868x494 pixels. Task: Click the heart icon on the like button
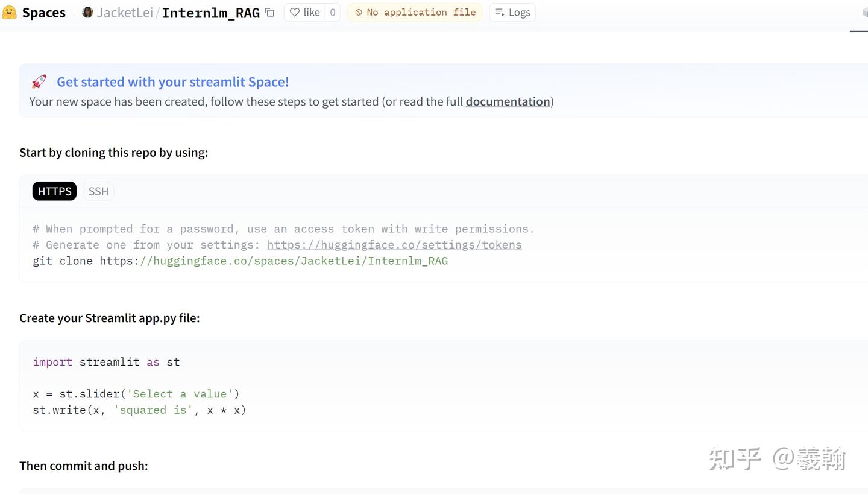click(295, 12)
